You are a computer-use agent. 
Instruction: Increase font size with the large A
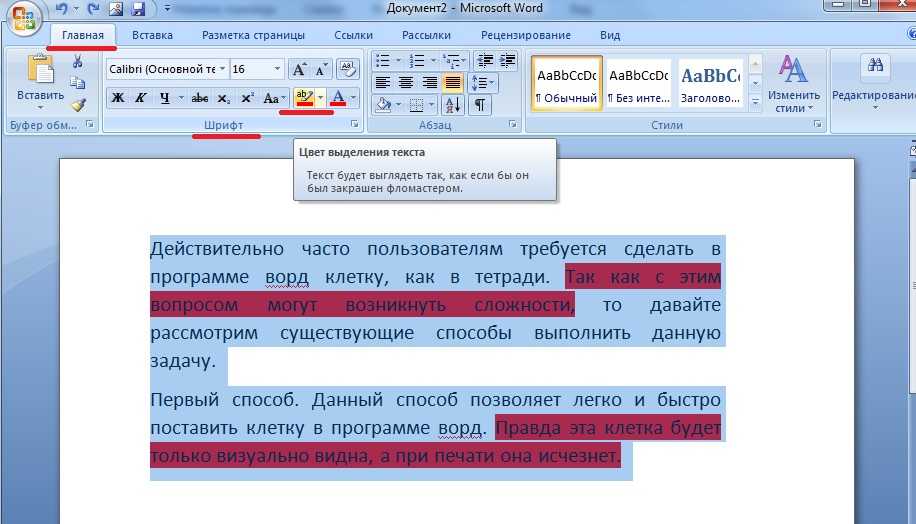point(299,70)
